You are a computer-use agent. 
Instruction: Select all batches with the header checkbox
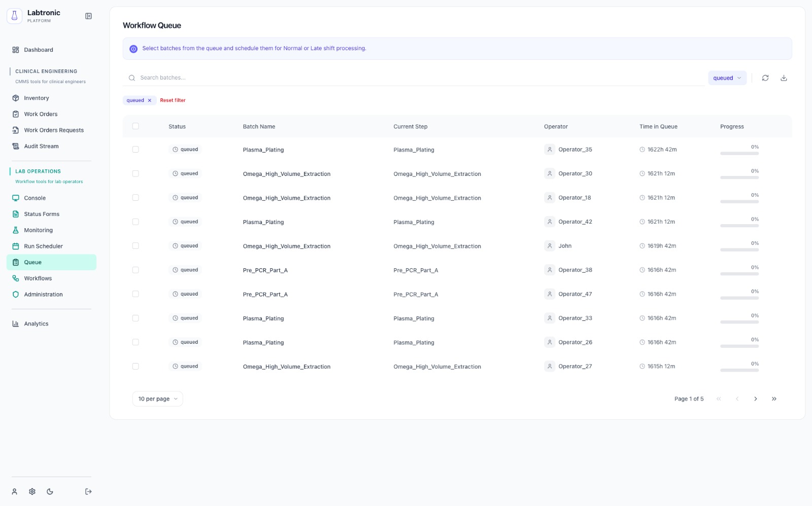pos(136,126)
